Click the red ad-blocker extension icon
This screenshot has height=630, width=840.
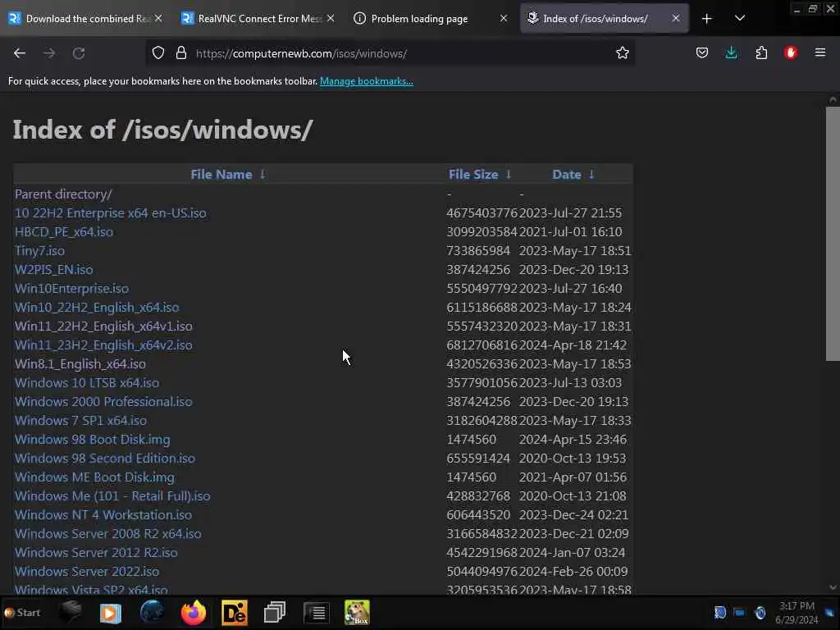(x=791, y=53)
